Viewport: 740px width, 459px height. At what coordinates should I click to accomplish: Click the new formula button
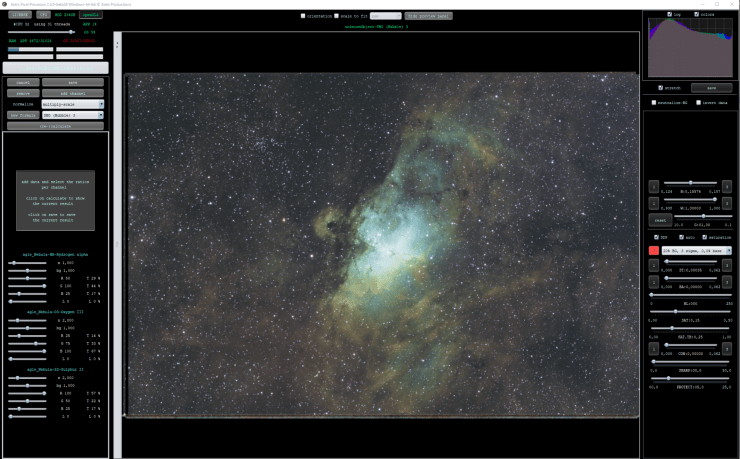tap(23, 115)
